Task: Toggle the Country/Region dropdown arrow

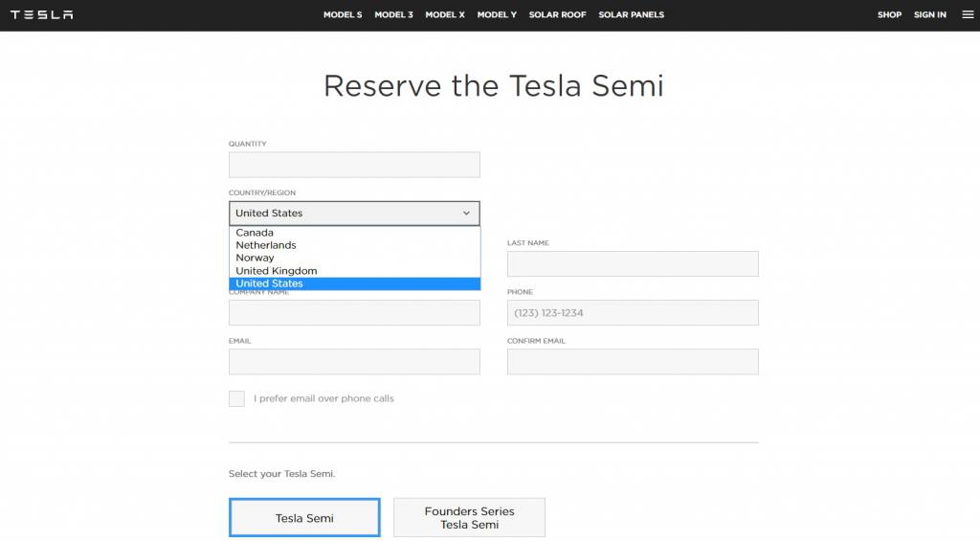Action: click(466, 214)
